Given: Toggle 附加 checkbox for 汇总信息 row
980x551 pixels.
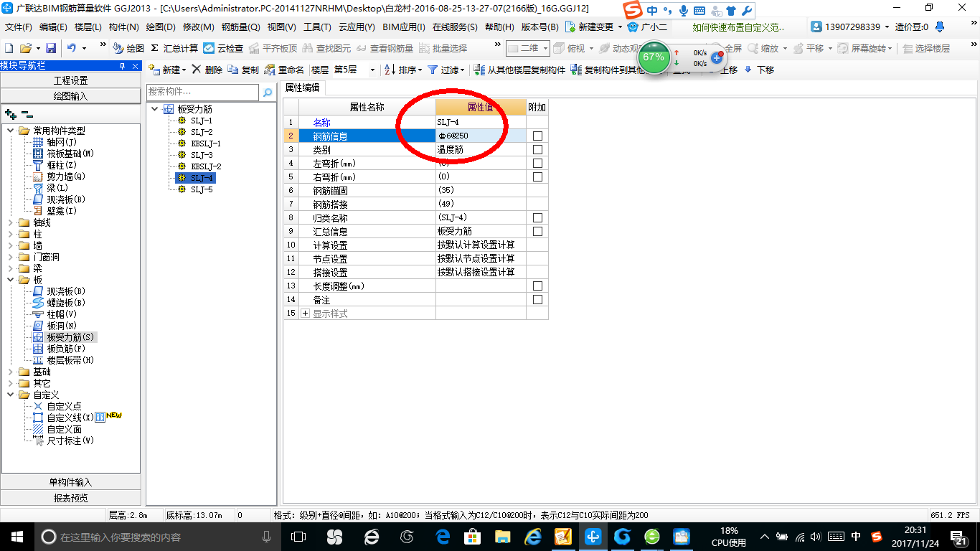Looking at the screenshot, I should point(537,231).
